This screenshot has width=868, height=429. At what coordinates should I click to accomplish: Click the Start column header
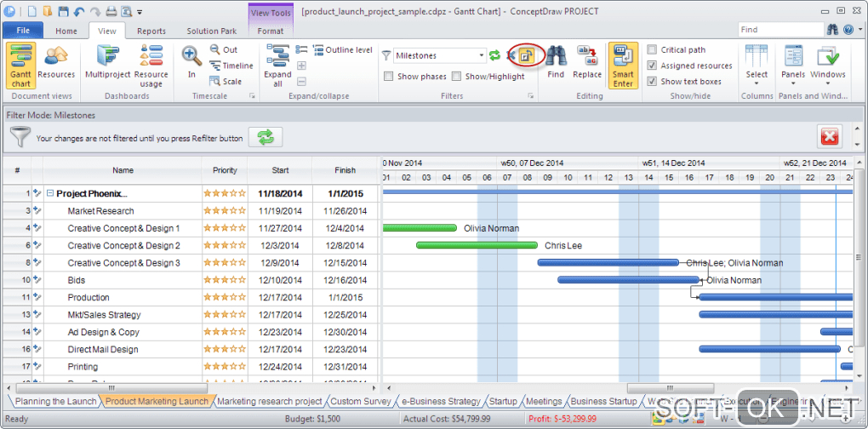pos(280,170)
